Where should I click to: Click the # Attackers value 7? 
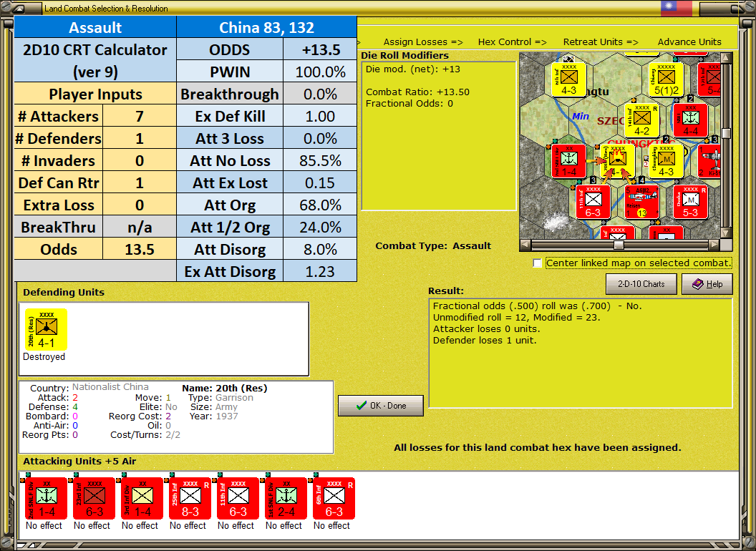tap(140, 116)
